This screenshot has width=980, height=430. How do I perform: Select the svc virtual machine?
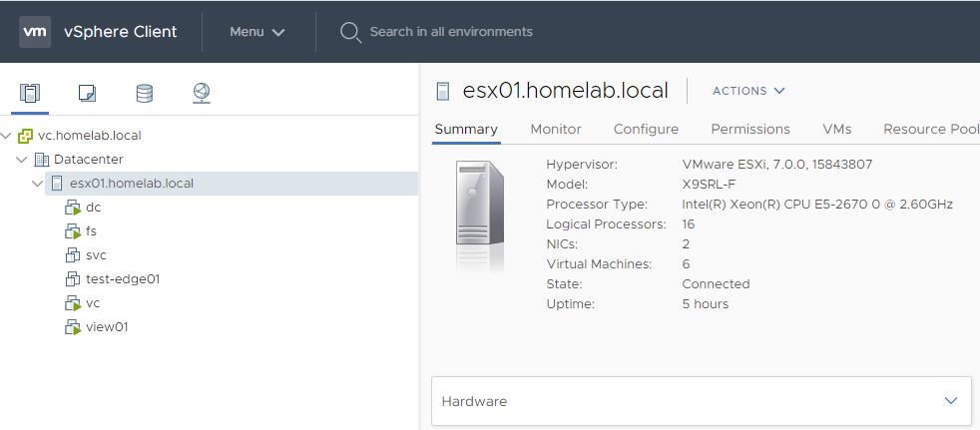pos(96,255)
